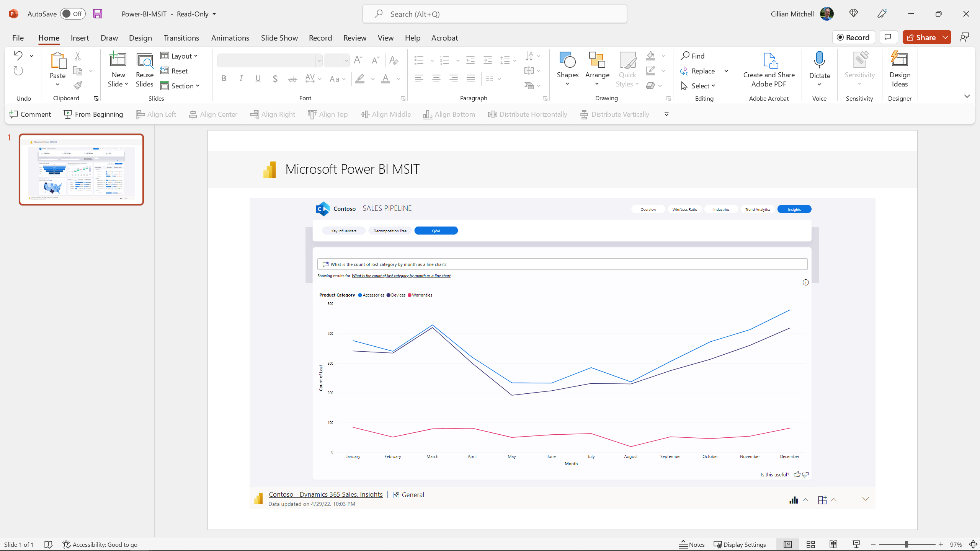The height and width of the screenshot is (551, 980).
Task: Open the Animations tab
Action: pyautogui.click(x=230, y=38)
